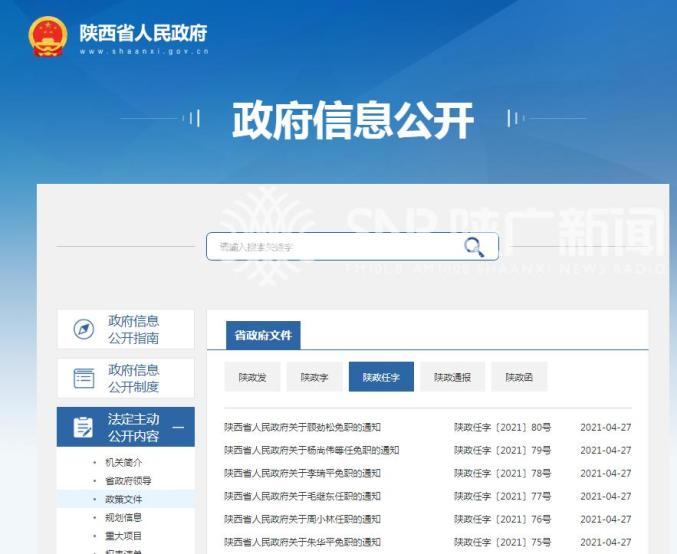Open 省政府领导 in the sidebar
This screenshot has height=554, width=677.
click(x=126, y=480)
